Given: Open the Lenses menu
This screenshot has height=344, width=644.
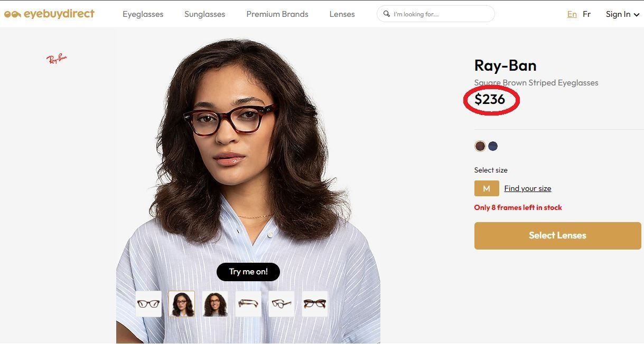Looking at the screenshot, I should [342, 14].
